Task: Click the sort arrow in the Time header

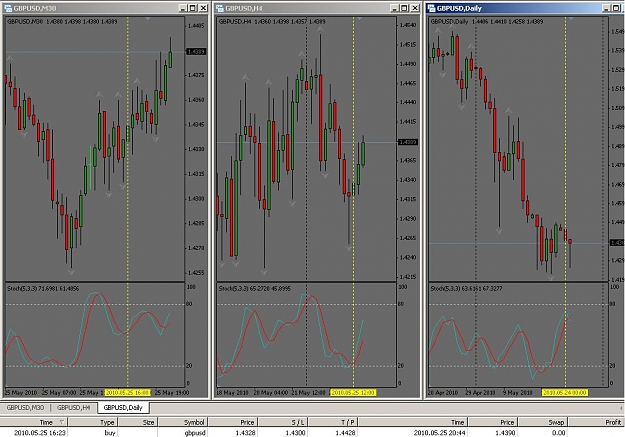Action: (x=62, y=422)
